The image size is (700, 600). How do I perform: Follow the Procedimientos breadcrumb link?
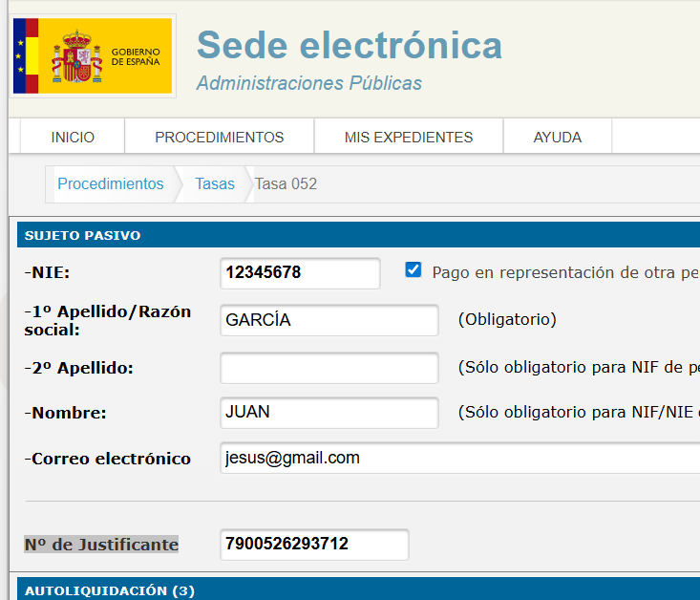(x=111, y=183)
